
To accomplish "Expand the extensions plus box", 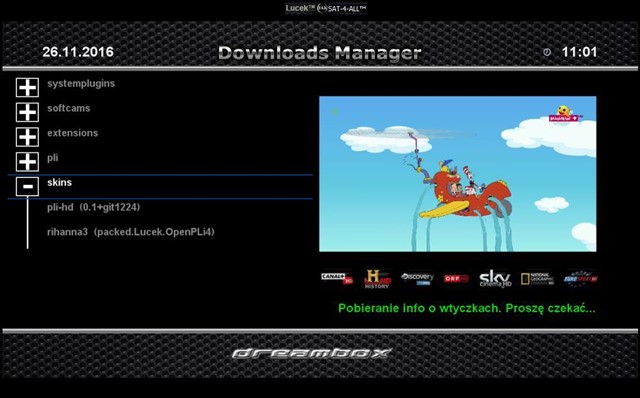I will point(27,137).
